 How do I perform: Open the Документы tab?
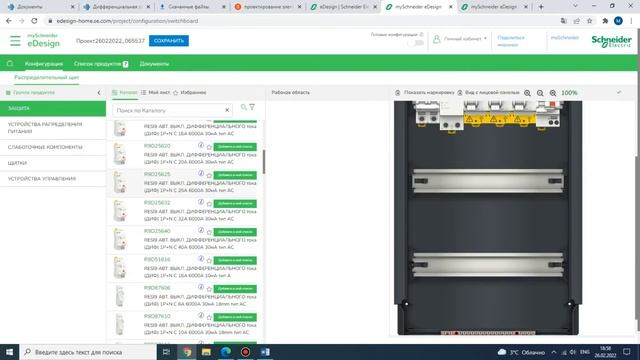154,64
